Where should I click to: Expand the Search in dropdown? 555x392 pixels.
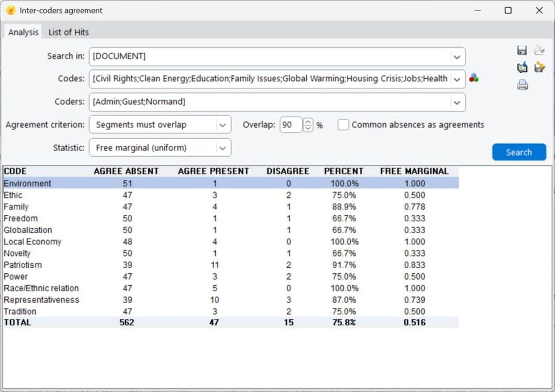click(x=457, y=56)
